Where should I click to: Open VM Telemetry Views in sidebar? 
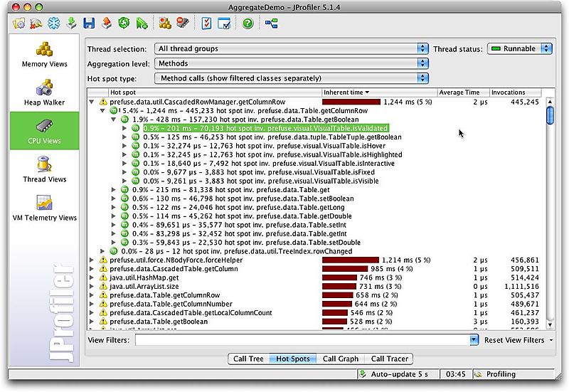44,208
